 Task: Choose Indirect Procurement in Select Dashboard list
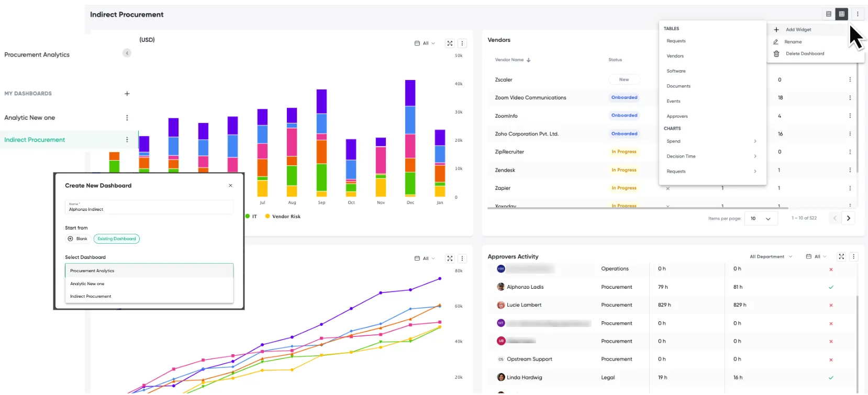tap(149, 296)
